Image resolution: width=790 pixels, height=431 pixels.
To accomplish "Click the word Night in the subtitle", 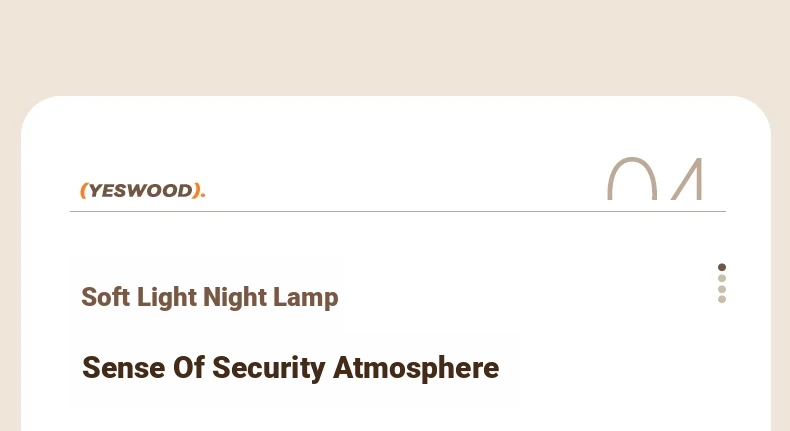I will point(234,297).
